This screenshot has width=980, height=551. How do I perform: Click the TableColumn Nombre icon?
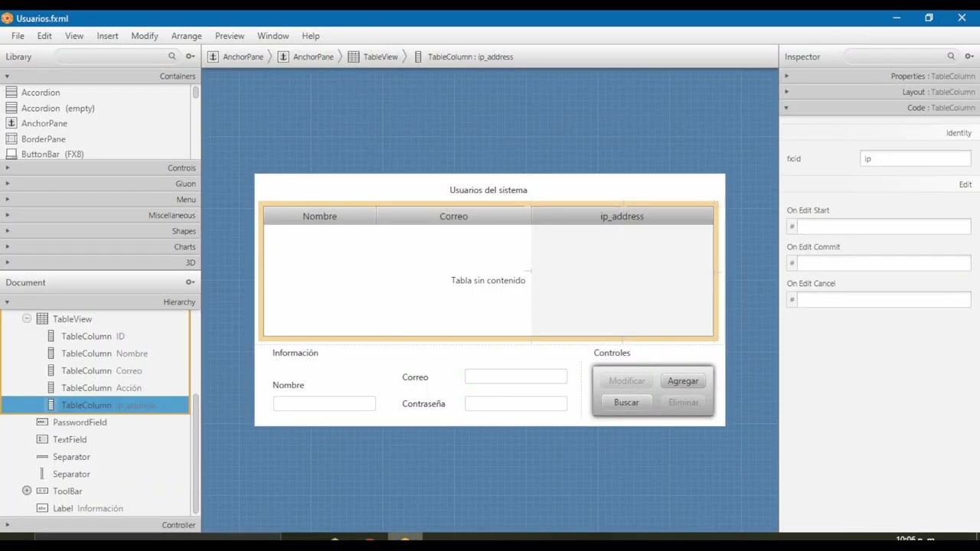pyautogui.click(x=51, y=354)
